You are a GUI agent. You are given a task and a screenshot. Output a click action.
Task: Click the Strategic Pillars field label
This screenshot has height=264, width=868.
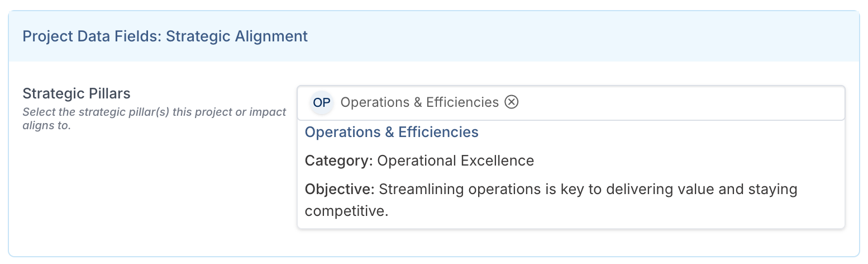[x=76, y=93]
